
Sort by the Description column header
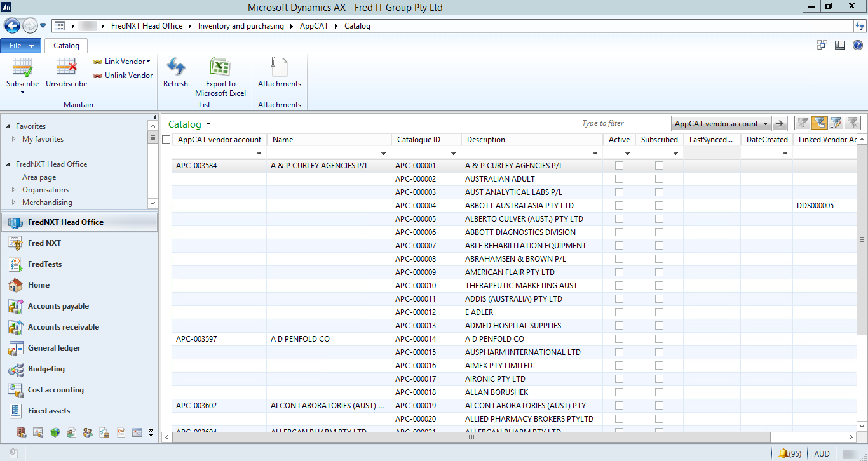(532, 140)
